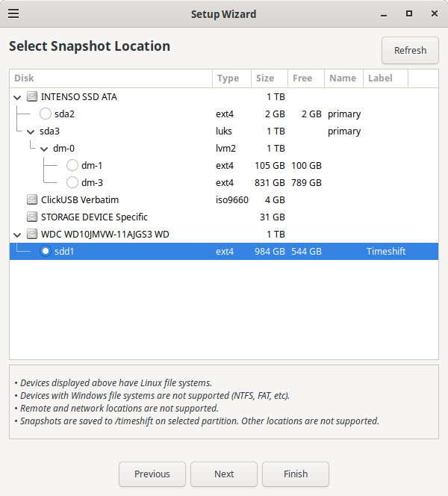Click the WDC WD10JMVW disk icon

(32, 234)
